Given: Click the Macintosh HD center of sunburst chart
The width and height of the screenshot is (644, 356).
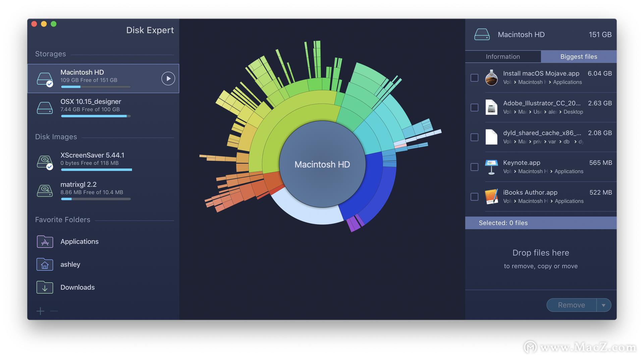Looking at the screenshot, I should point(322,164).
